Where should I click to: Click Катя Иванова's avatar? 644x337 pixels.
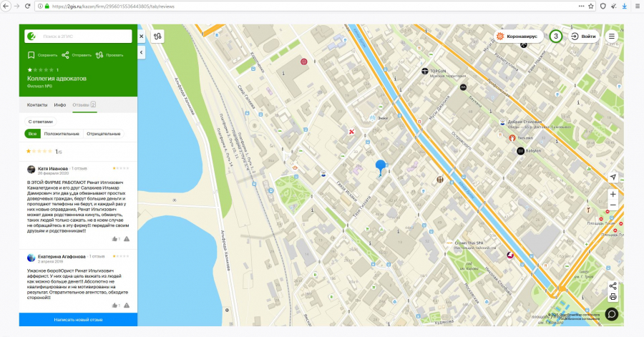31,170
